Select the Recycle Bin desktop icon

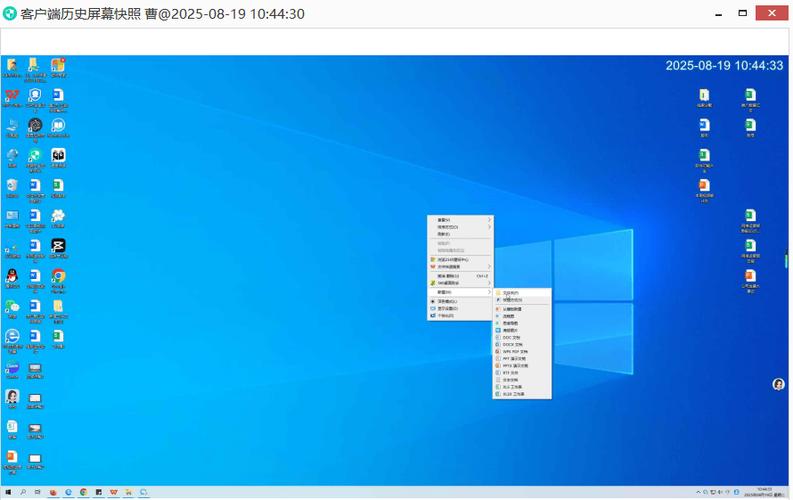click(12, 188)
